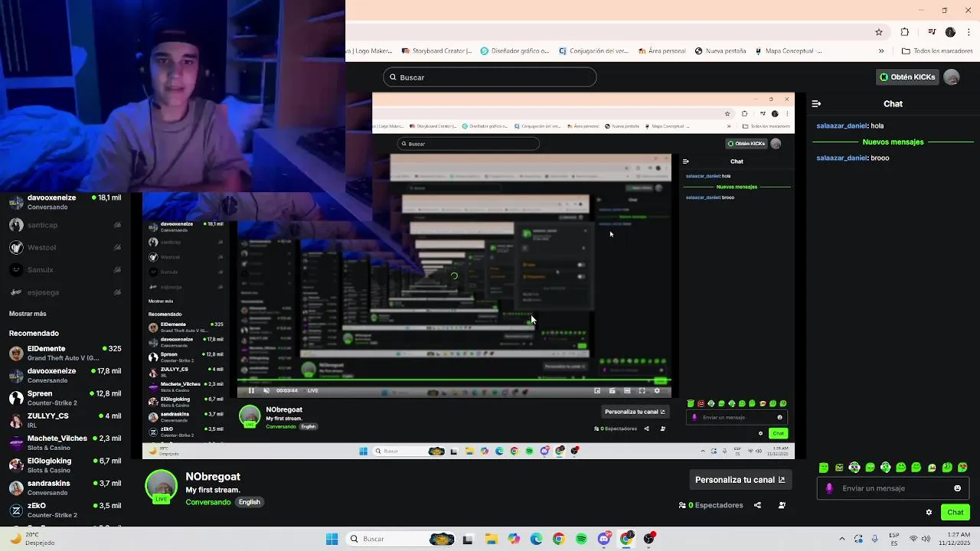Open the NObregoat channel avatar
Screen dimensions: 980x551
161,487
